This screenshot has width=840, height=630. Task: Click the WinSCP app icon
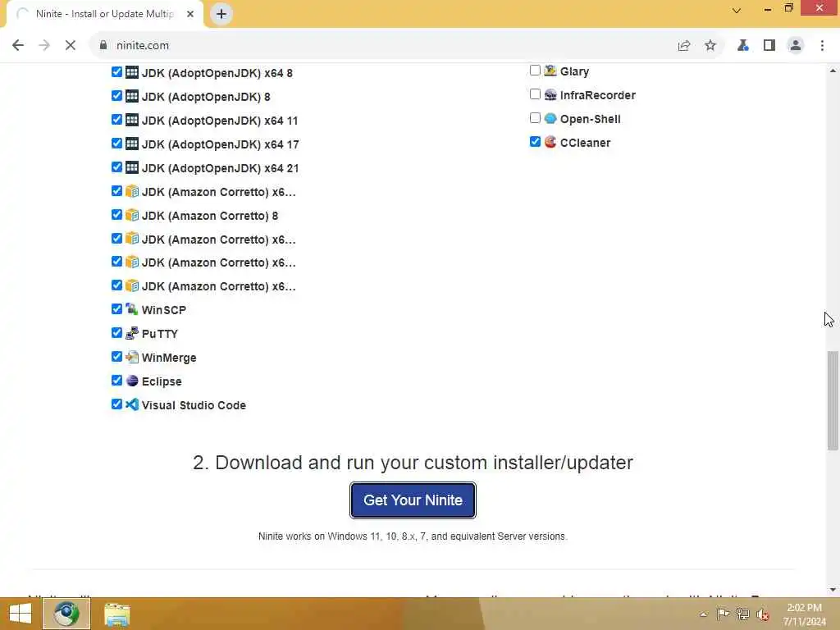pyautogui.click(x=132, y=309)
